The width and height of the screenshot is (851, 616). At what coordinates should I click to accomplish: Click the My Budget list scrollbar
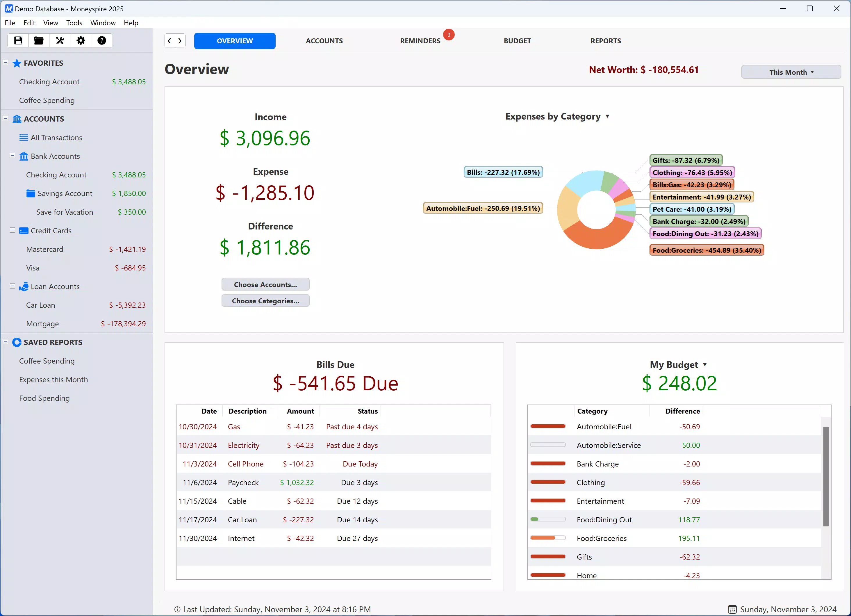(x=826, y=476)
